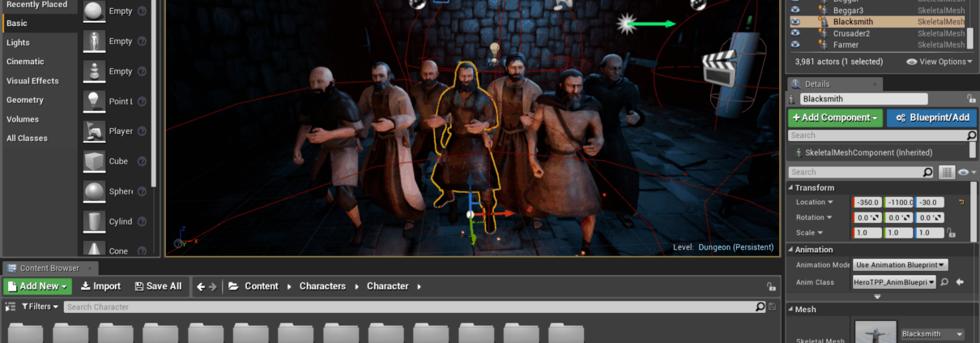980x343 pixels.
Task: Click the Sphere primitive icon
Action: pos(96,191)
